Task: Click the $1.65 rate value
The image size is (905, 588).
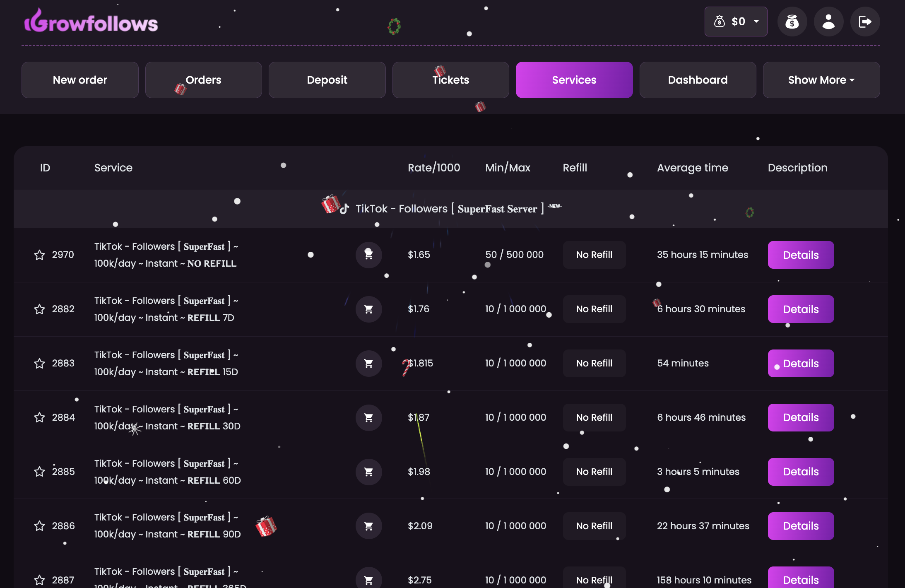Action: pyautogui.click(x=419, y=255)
